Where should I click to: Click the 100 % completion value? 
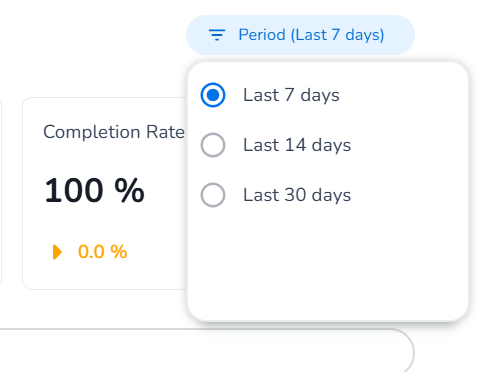[x=94, y=190]
